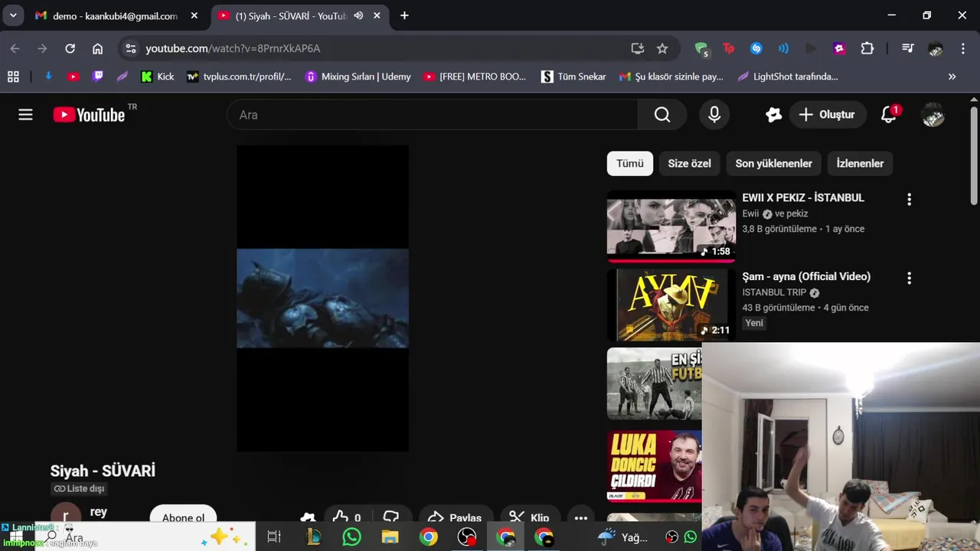980x551 pixels.
Task: Subscribe with the Abone ol button
Action: [x=183, y=517]
